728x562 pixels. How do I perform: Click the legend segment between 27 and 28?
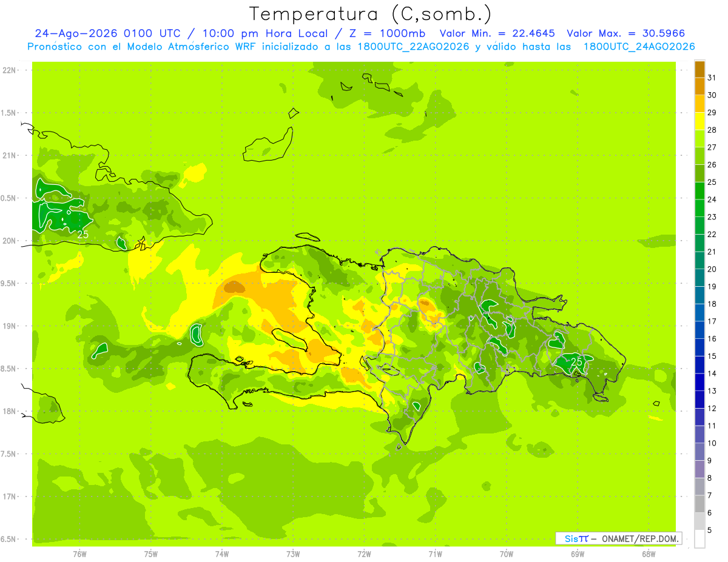(699, 138)
